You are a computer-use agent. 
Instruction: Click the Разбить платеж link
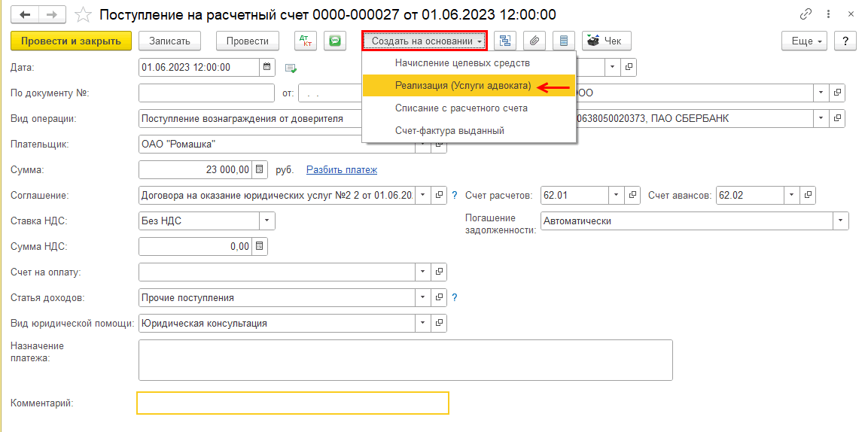(x=341, y=170)
